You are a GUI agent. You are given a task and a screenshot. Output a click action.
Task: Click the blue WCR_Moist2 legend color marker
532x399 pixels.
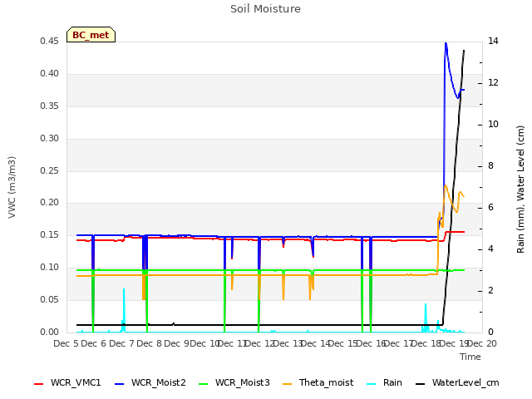(x=120, y=384)
